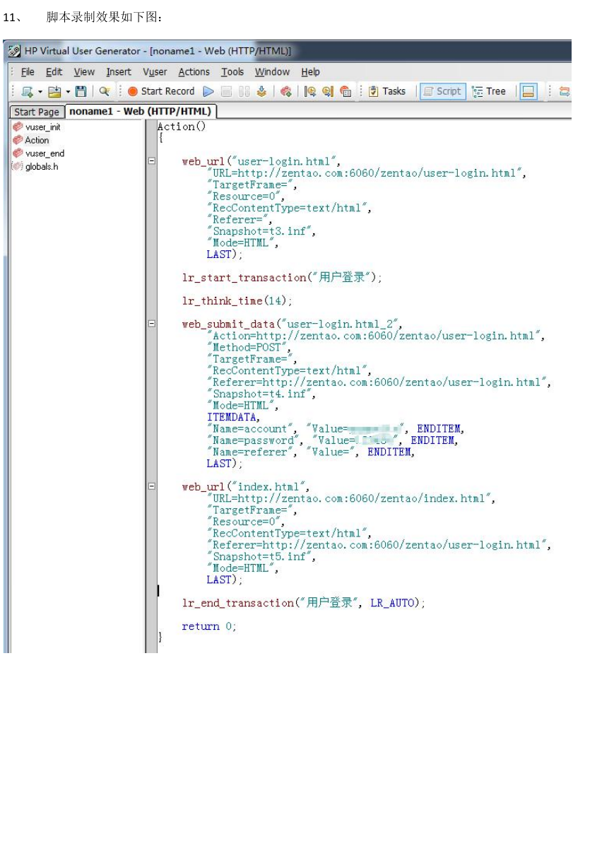Screen dimensions: 614x868
Task: Open the Tools menu
Action: tap(232, 71)
